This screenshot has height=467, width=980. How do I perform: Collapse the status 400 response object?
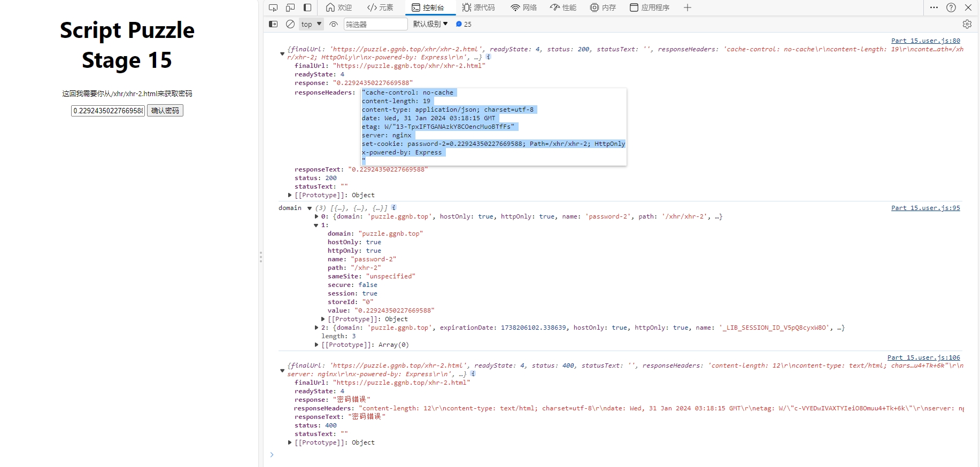click(x=282, y=370)
